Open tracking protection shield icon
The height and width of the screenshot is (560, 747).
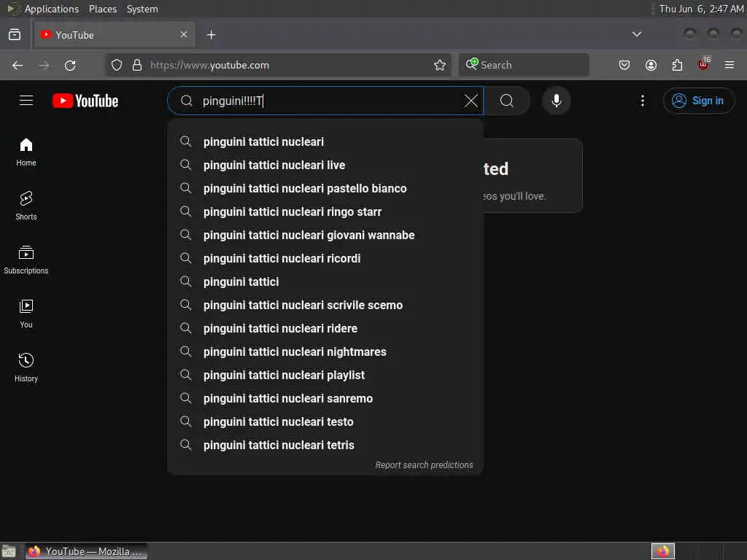(x=117, y=65)
